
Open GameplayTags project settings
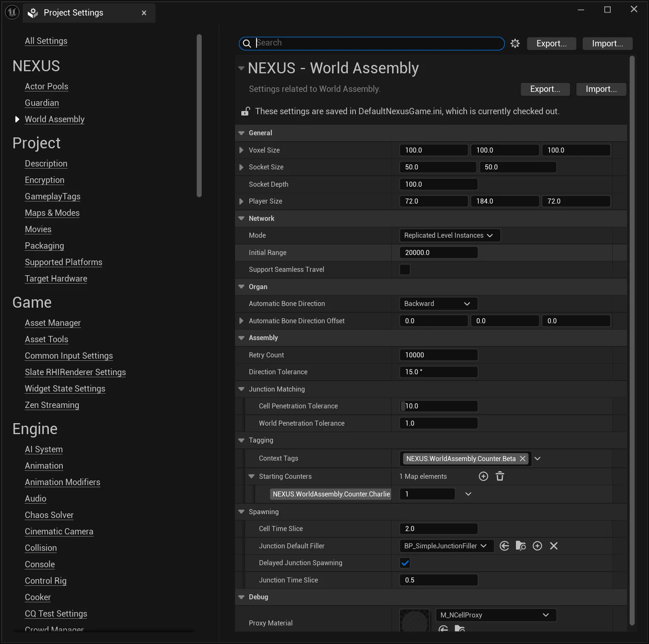point(53,196)
